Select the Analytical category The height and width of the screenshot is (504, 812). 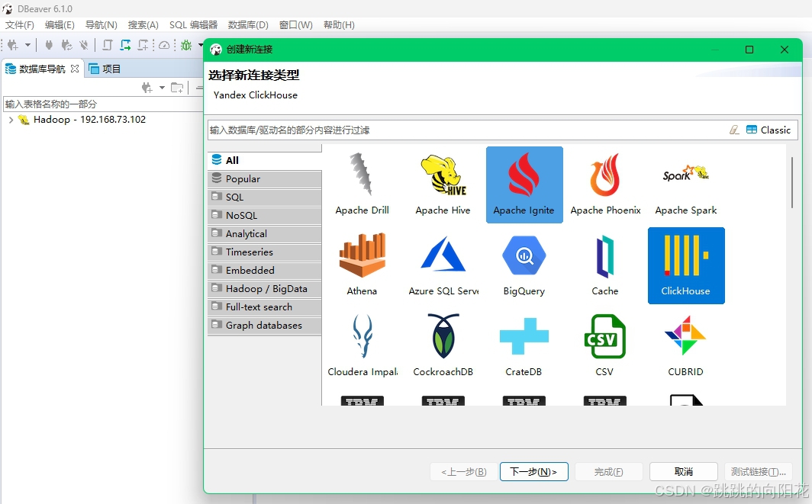coord(265,234)
